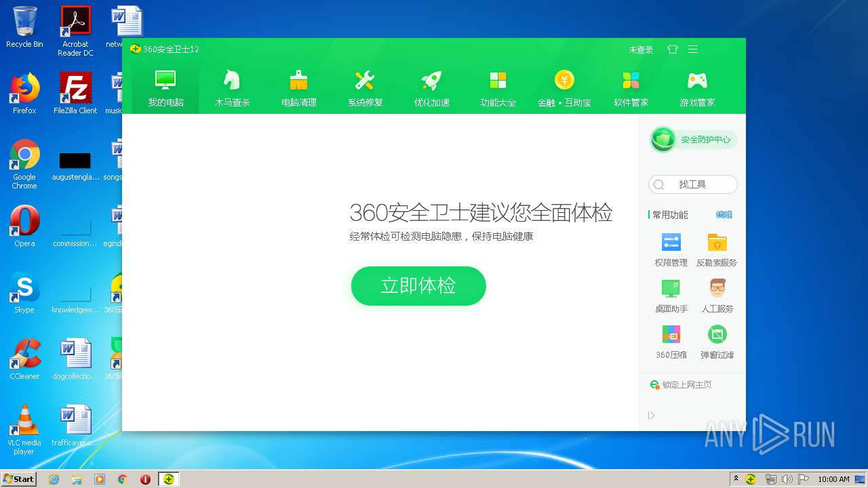Open the taskbar file explorer icon

point(77,479)
